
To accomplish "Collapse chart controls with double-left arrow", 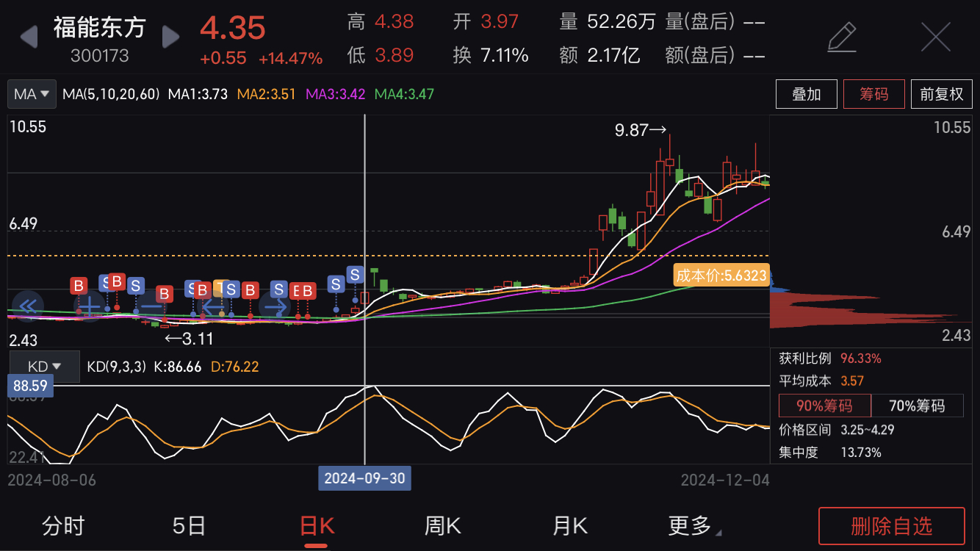I will coord(27,306).
